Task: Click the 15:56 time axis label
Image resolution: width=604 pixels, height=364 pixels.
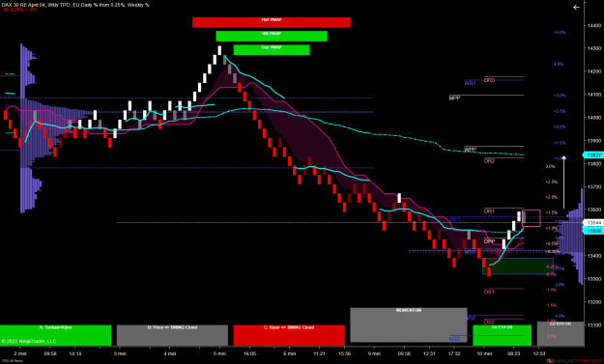Action: pos(344,353)
